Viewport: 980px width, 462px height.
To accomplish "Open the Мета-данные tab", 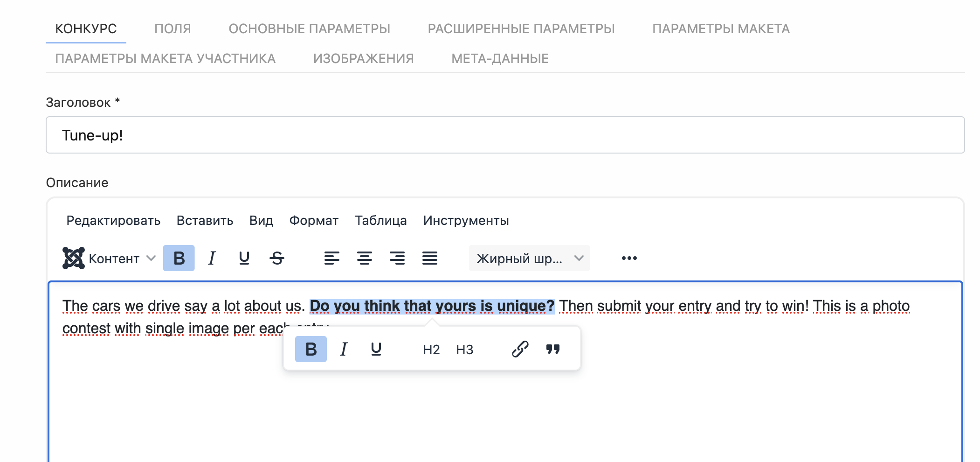I will tap(500, 58).
